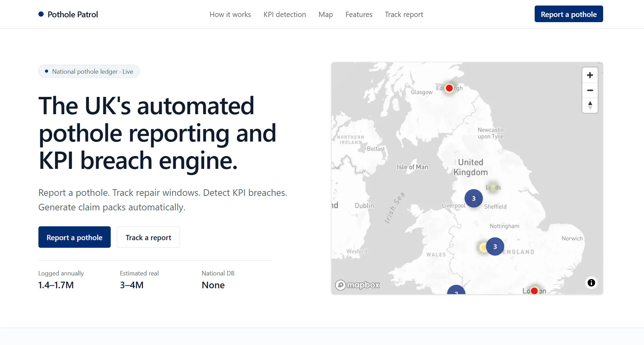Click the WALES map label
Screen dimensions: 644x345
(x=436, y=255)
